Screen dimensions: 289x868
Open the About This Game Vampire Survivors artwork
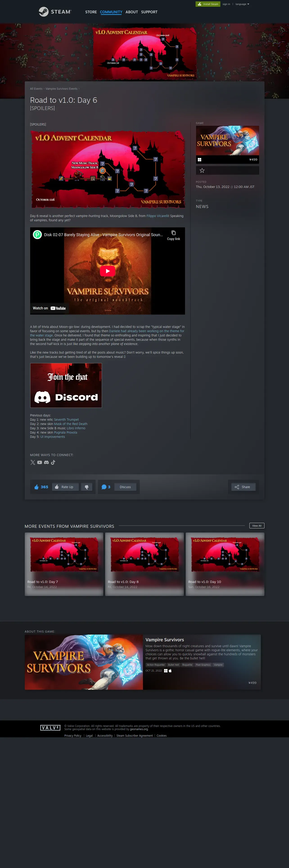pos(84,662)
